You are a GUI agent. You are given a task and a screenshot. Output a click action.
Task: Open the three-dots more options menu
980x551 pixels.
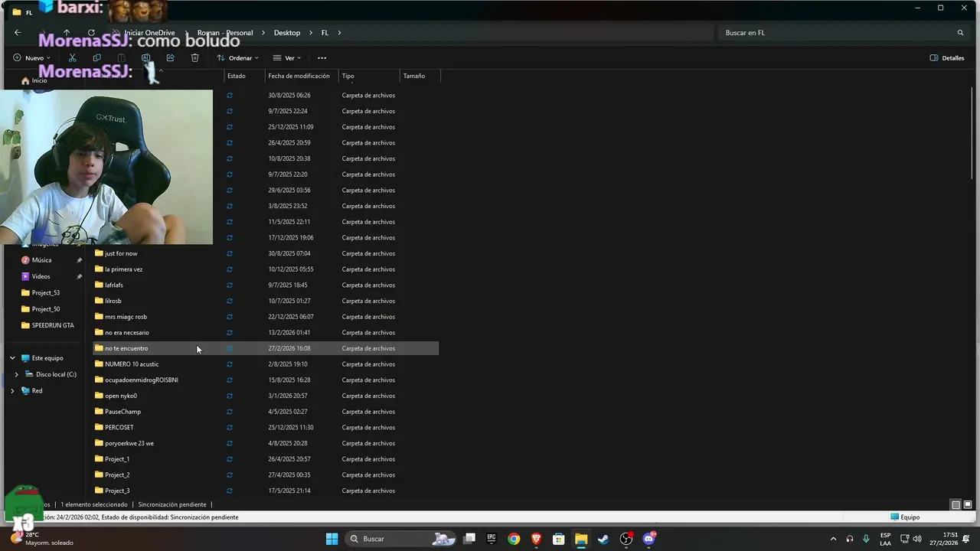tap(322, 58)
